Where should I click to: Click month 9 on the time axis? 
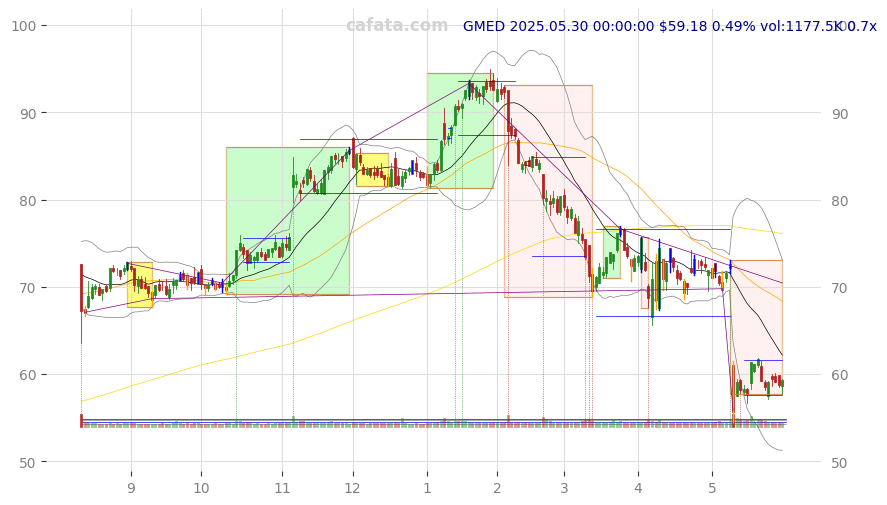point(131,488)
